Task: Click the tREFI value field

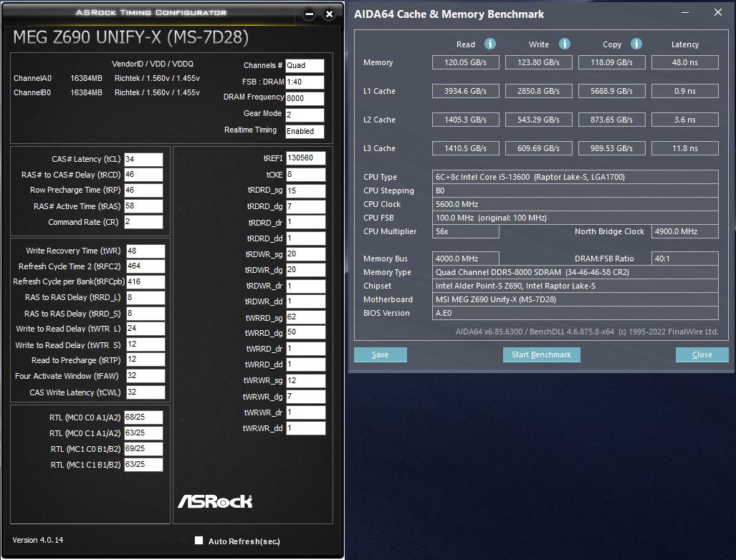Action: tap(305, 158)
